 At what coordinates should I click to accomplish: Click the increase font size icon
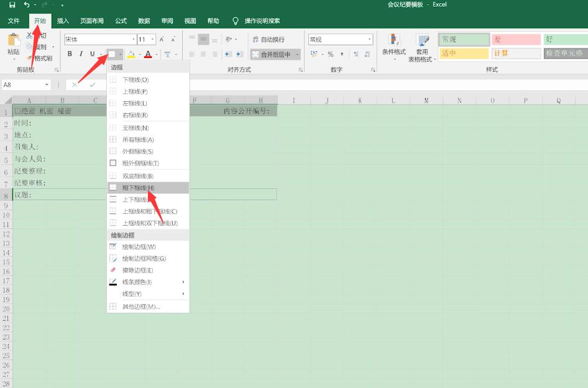(x=162, y=39)
